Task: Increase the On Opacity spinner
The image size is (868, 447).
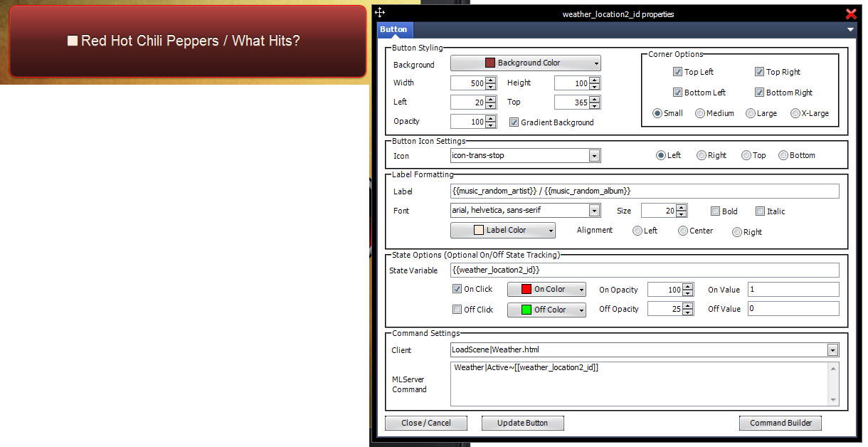Action: click(x=688, y=286)
